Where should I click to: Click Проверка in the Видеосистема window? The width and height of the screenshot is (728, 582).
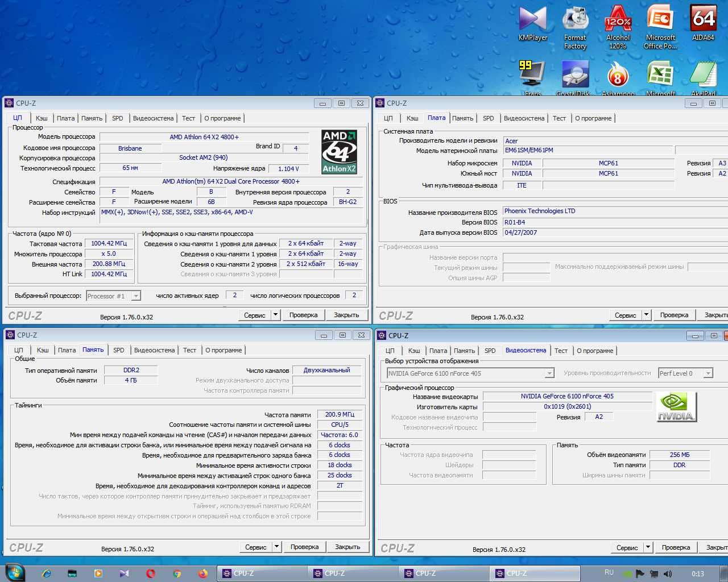tap(676, 547)
